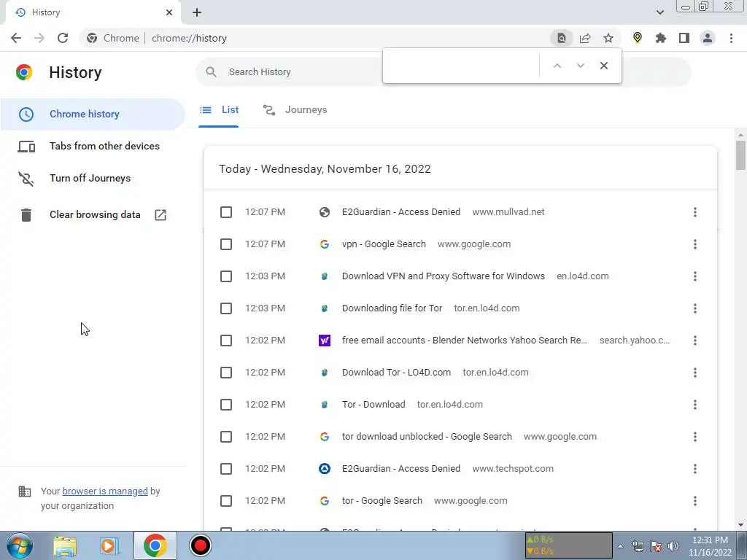Screen dimensions: 747x560
Task: Open the Download VPN and Proxy Software link
Action: [443, 276]
